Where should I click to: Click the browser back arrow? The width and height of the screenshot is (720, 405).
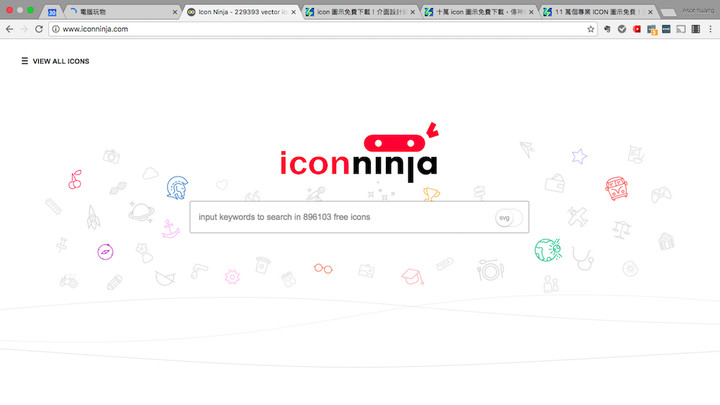[x=10, y=29]
